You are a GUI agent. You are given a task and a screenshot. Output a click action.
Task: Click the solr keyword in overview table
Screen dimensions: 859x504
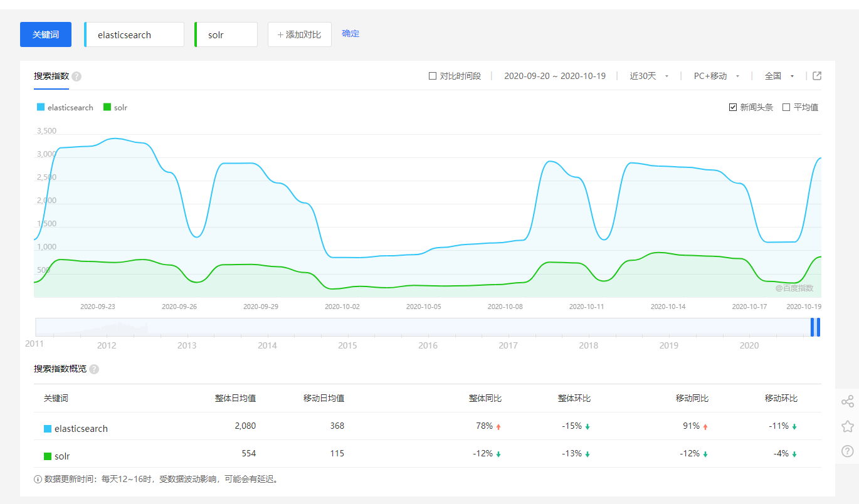[62, 456]
